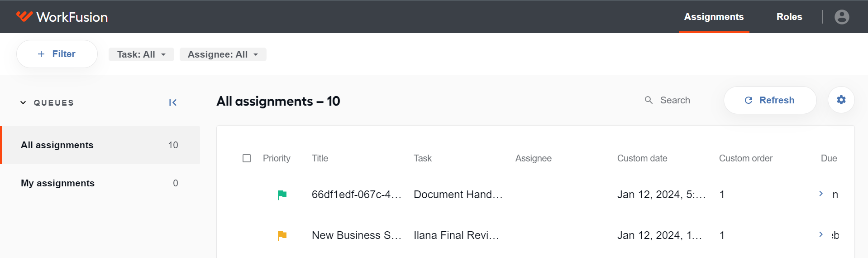Expand the New Business row chevron
868x258 pixels.
pyautogui.click(x=821, y=234)
